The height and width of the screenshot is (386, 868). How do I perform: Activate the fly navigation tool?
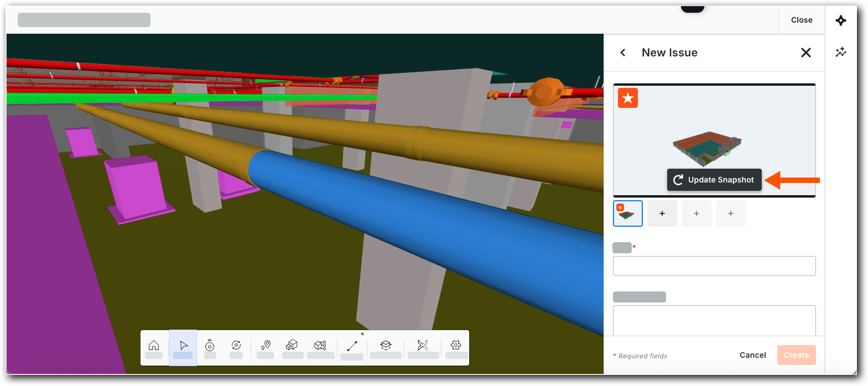tap(210, 346)
